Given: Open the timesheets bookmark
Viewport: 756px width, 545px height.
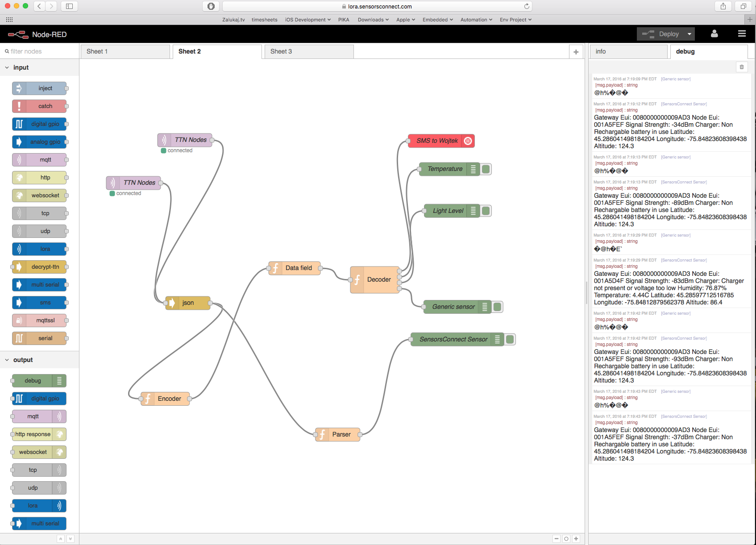Looking at the screenshot, I should (x=264, y=20).
